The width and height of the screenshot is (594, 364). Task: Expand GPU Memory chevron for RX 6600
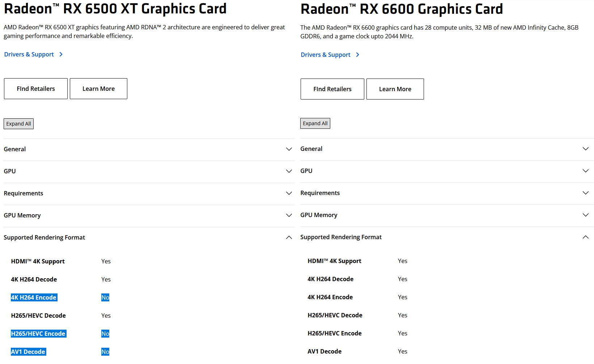pyautogui.click(x=586, y=215)
